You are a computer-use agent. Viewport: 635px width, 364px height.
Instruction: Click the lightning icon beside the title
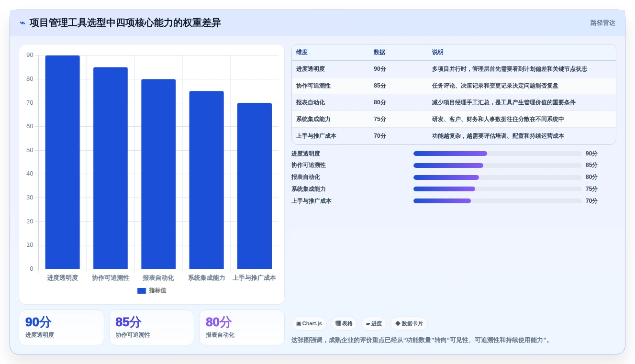click(x=22, y=23)
